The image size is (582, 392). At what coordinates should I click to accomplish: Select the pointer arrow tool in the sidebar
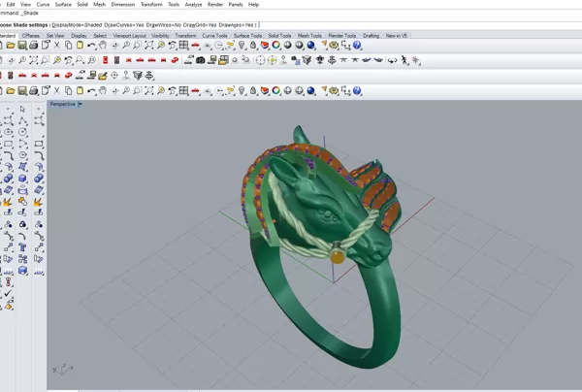tap(22, 109)
